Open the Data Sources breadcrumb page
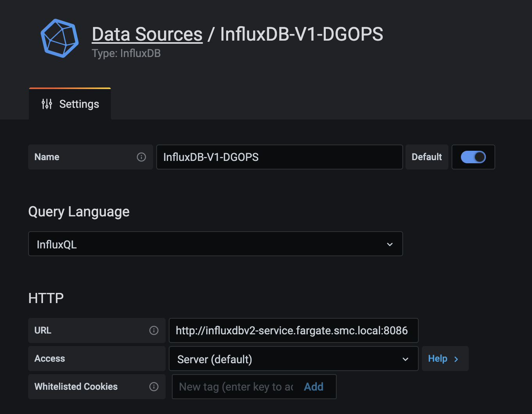The height and width of the screenshot is (414, 532). point(147,34)
